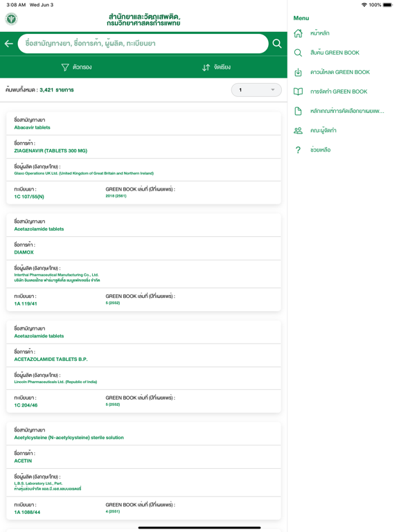Tap the back arrow icon
Viewport: 399px width, 532px height.
click(9, 44)
